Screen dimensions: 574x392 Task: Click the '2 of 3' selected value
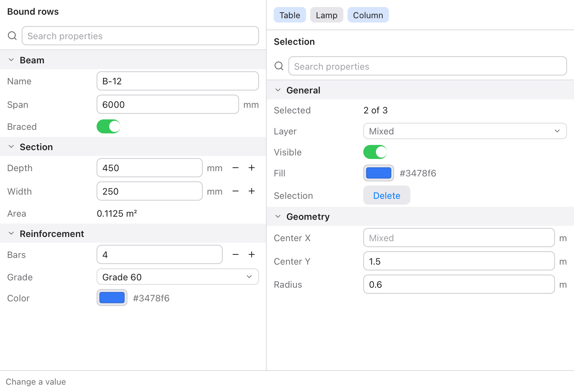click(376, 110)
